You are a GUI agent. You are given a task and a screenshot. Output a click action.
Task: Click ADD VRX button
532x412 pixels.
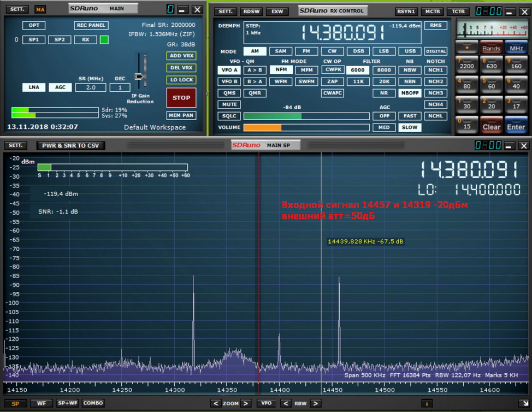pyautogui.click(x=181, y=56)
